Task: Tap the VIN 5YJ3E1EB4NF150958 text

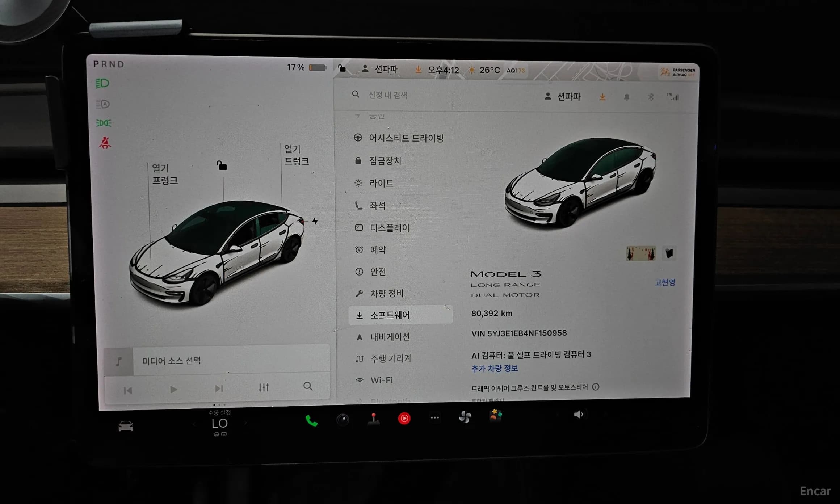Action: tap(519, 333)
